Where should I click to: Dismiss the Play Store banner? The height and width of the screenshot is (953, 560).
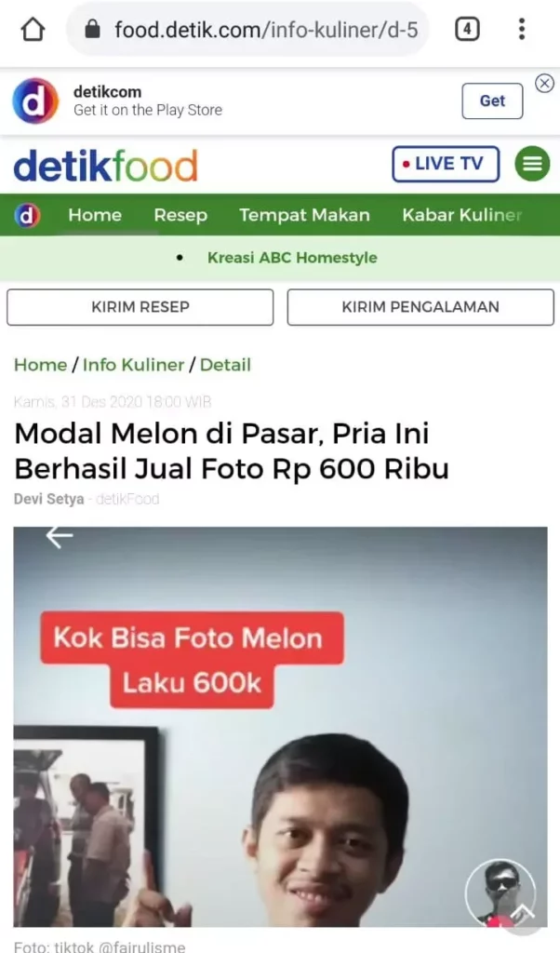point(544,83)
